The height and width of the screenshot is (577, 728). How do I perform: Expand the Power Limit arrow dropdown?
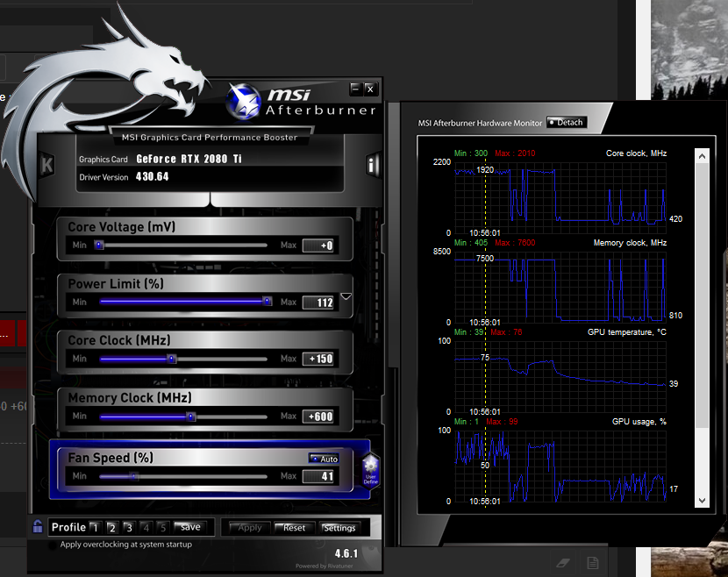(346, 297)
